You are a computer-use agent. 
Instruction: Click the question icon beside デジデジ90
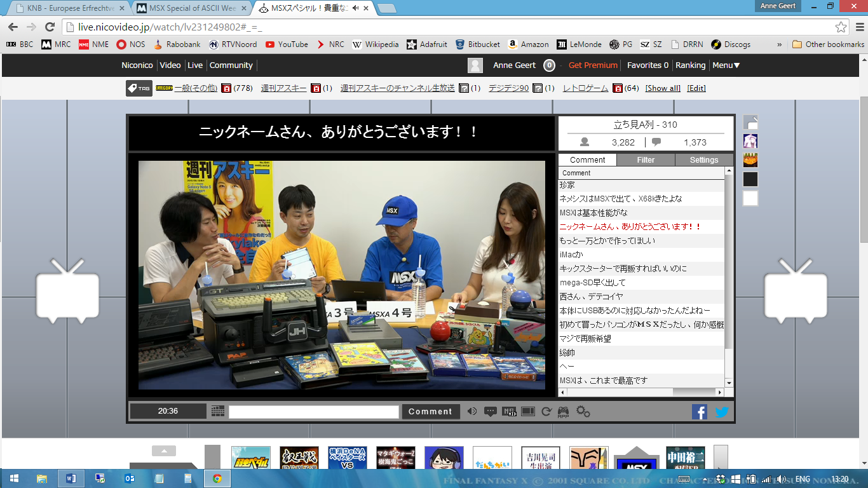(537, 88)
